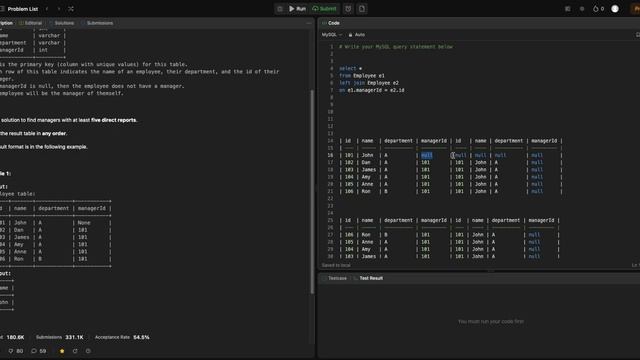The height and width of the screenshot is (360, 640).
Task: Click 'from Employee e1' on line 5
Action: pos(362,76)
